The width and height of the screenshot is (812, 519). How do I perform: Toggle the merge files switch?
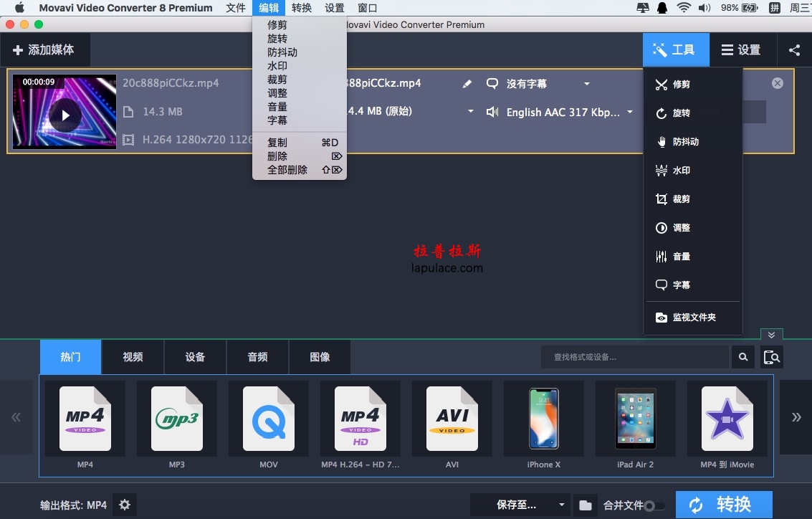pos(654,505)
